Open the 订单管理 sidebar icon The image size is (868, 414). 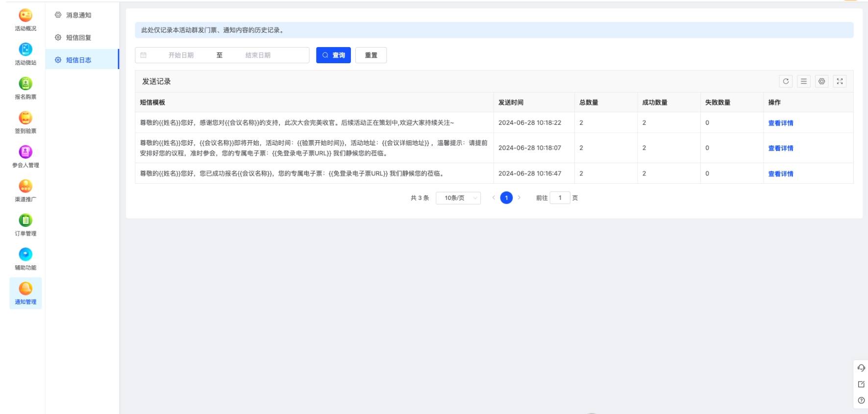pyautogui.click(x=25, y=225)
